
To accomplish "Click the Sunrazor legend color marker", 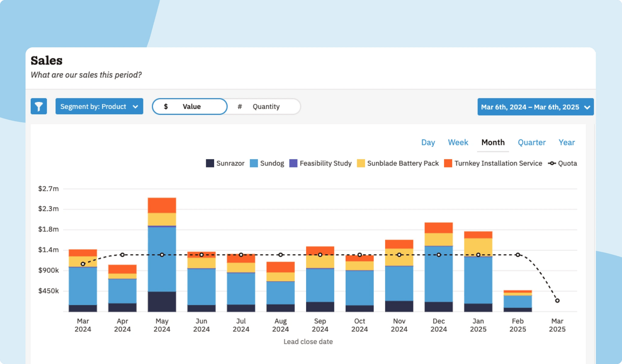I will (209, 163).
